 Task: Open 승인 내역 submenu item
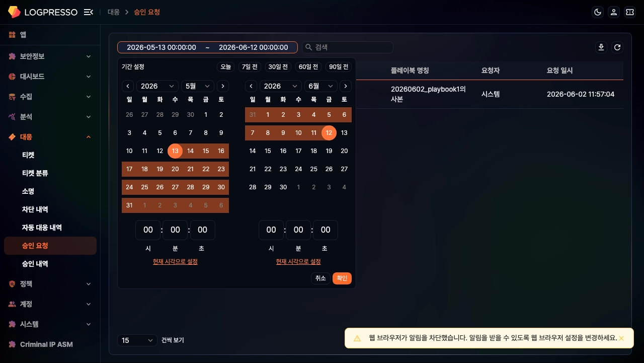pyautogui.click(x=50, y=264)
